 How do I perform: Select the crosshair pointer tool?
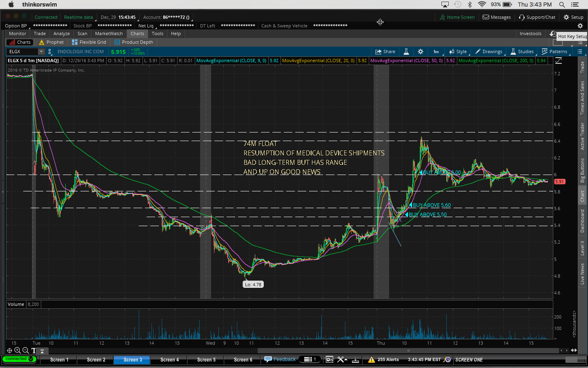click(x=9, y=350)
